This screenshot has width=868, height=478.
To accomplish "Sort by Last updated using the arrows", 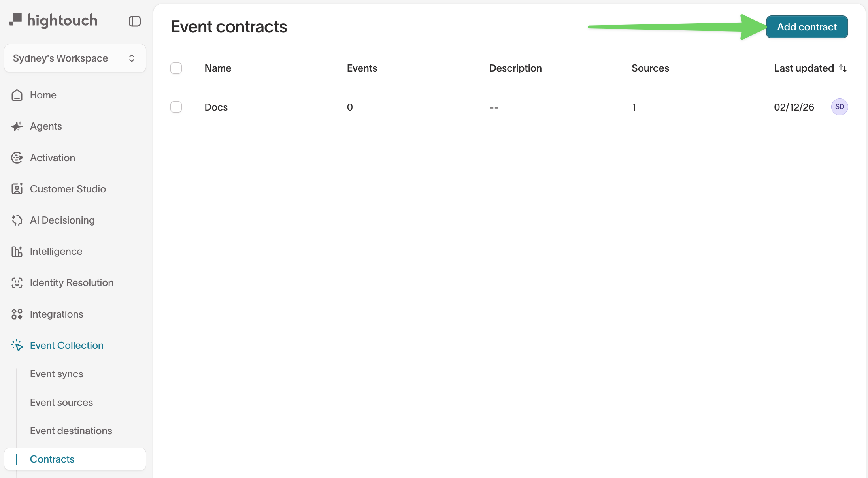I will click(x=843, y=68).
